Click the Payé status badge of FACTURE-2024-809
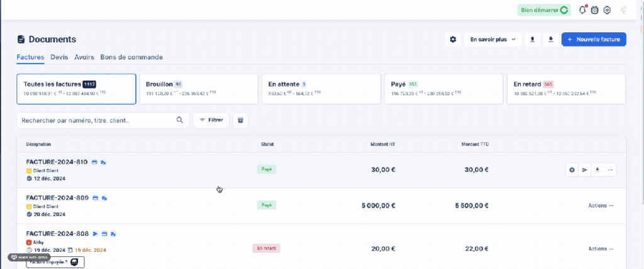Screen dimensions: 644x269 267,205
